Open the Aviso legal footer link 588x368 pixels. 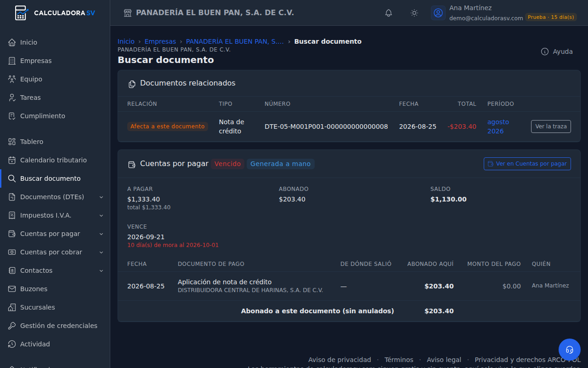(444, 360)
